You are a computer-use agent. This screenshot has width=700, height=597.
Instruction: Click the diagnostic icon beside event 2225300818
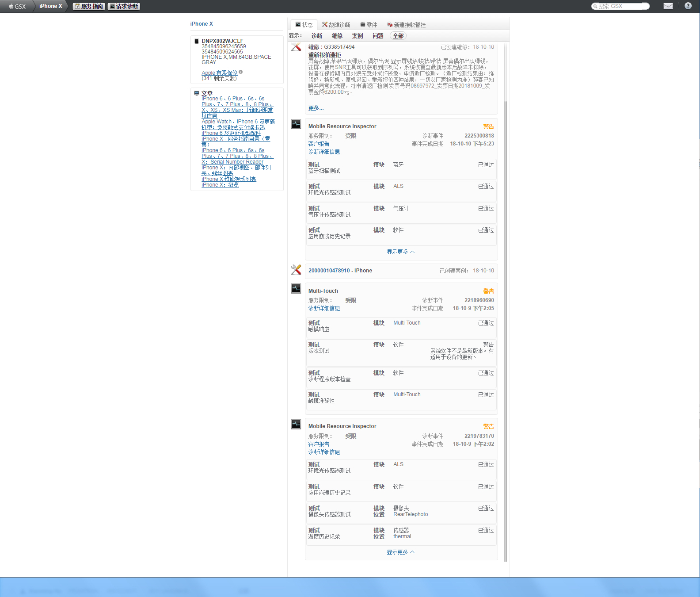click(296, 124)
